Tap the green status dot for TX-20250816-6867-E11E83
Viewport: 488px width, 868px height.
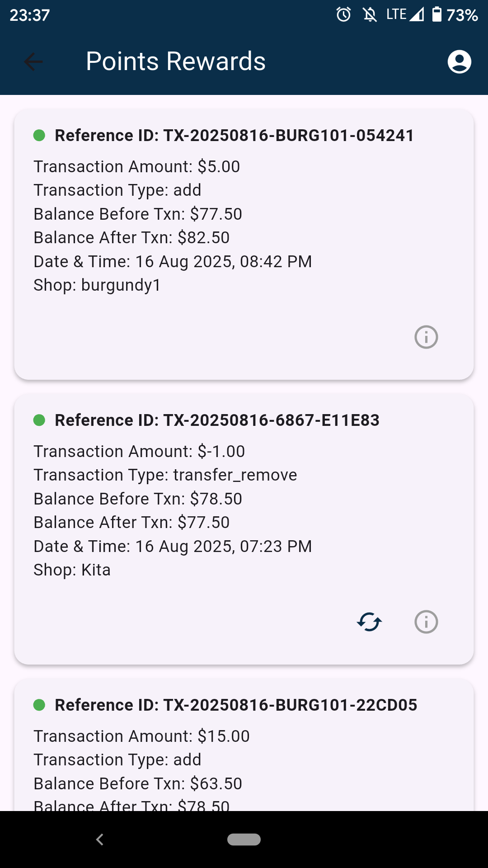click(39, 420)
